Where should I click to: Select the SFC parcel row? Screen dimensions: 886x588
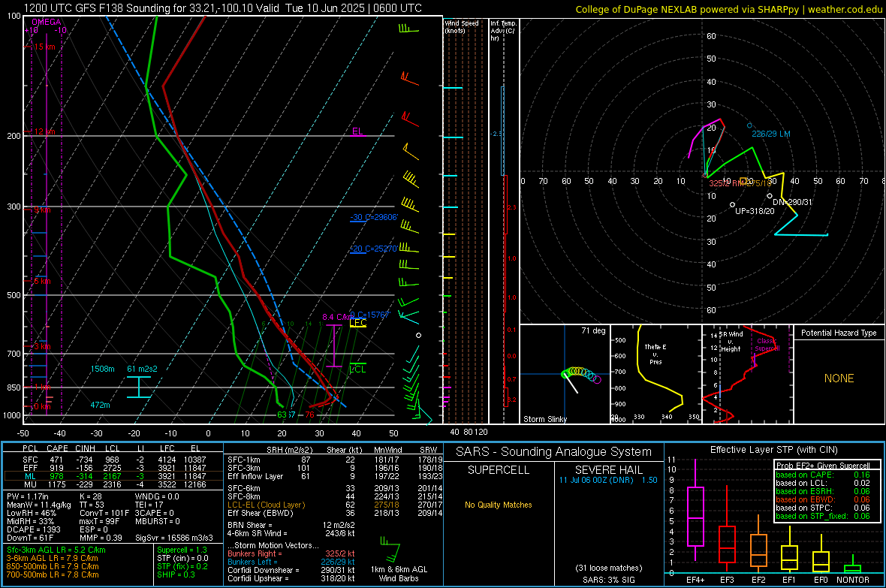114,460
